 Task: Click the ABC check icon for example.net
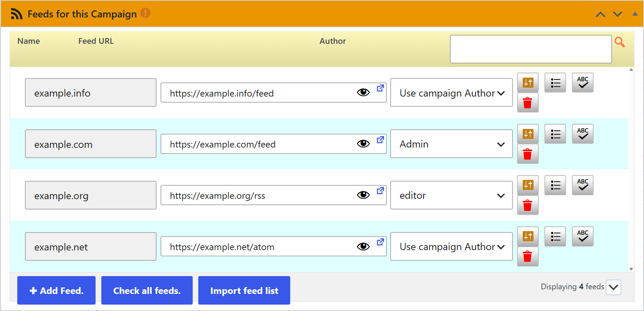[x=583, y=237]
